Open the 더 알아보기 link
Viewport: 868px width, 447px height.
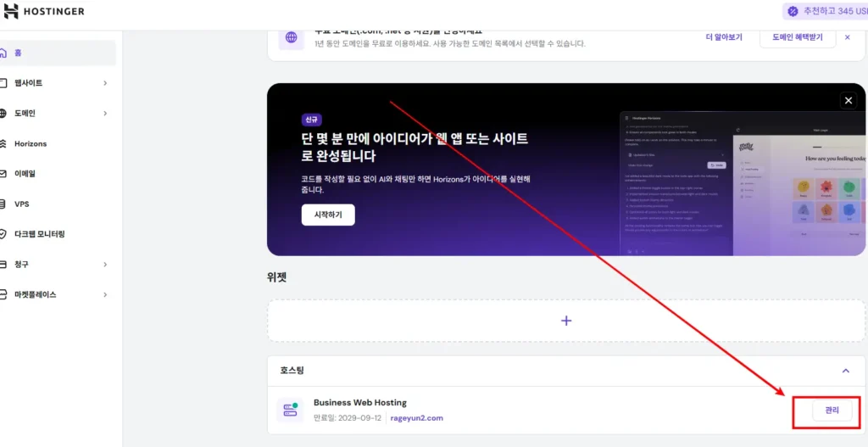[724, 37]
